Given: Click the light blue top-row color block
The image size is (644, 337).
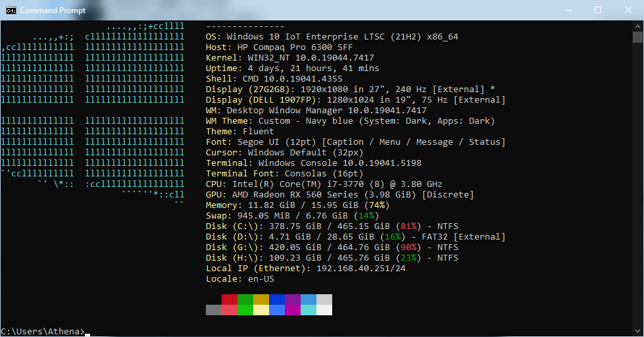Looking at the screenshot, I should (309, 299).
